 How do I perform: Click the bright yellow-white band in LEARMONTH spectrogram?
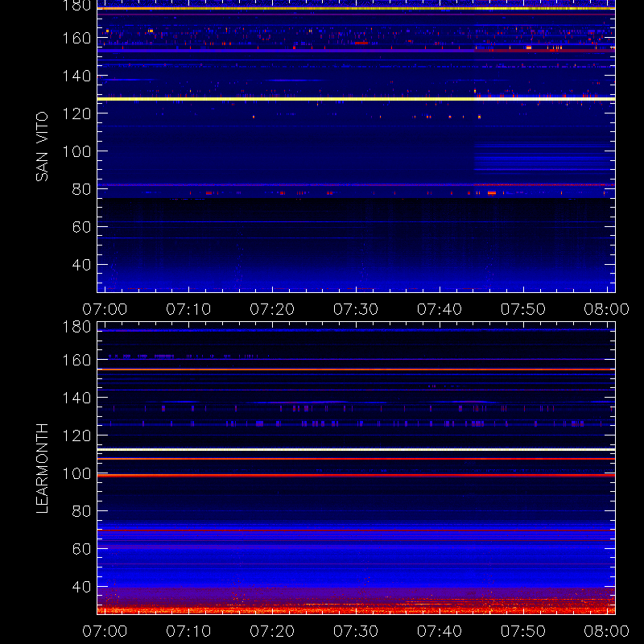point(356,450)
